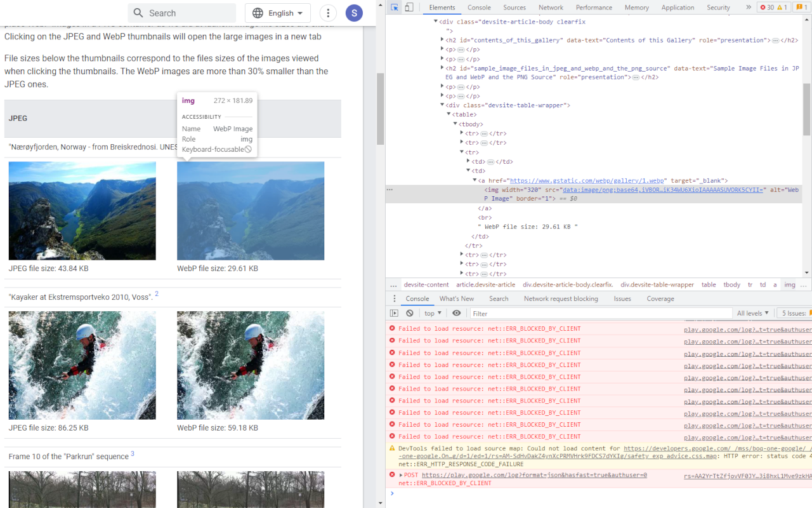Viewport: 812px width, 508px height.
Task: Open the webpage's kebab menu next to avatar
Action: (x=328, y=13)
